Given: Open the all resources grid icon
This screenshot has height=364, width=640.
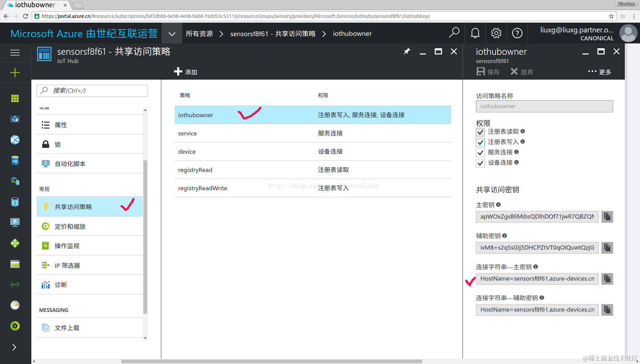Looking at the screenshot, I should [x=15, y=98].
